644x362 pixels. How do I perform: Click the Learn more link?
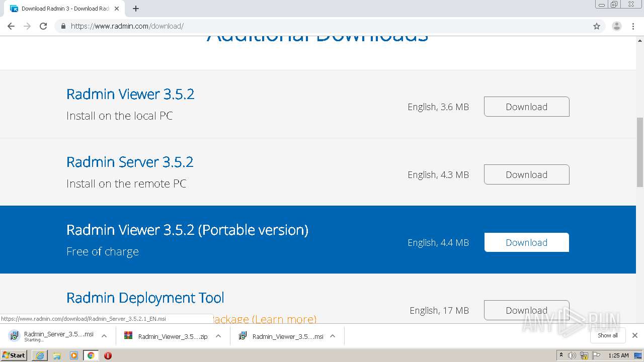[284, 319]
